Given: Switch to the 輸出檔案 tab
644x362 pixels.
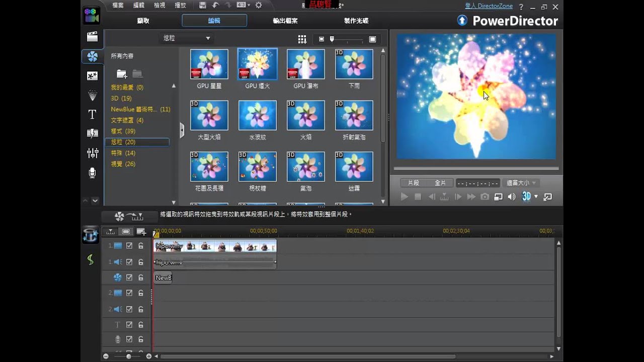Looking at the screenshot, I should point(285,21).
